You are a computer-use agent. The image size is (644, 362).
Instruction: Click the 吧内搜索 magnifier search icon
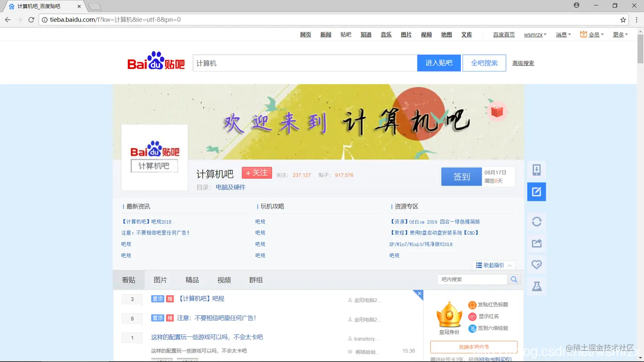click(514, 279)
